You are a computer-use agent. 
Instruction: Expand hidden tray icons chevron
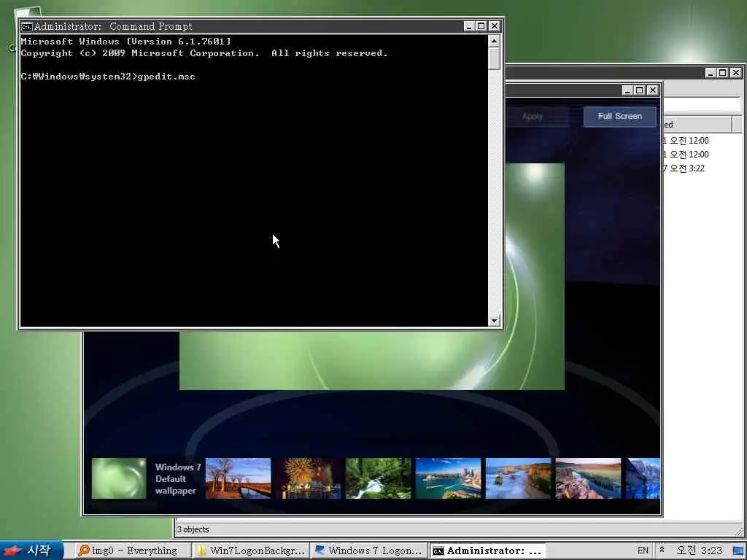tap(662, 550)
